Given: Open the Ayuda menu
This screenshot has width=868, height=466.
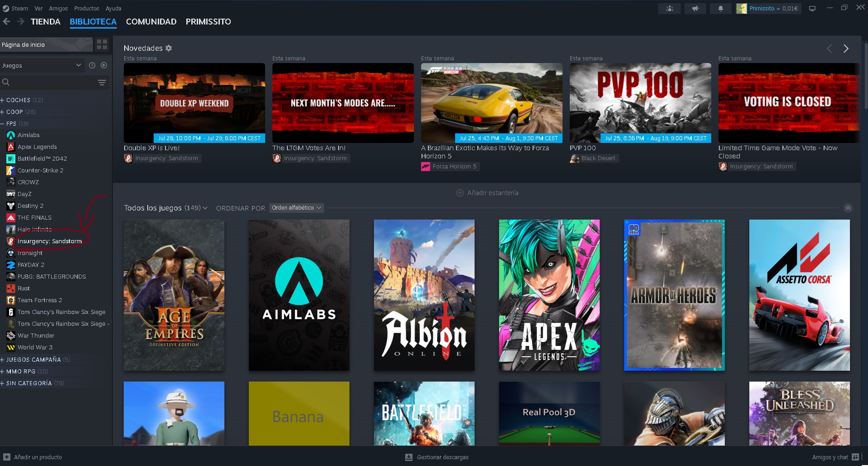Looking at the screenshot, I should [x=113, y=8].
